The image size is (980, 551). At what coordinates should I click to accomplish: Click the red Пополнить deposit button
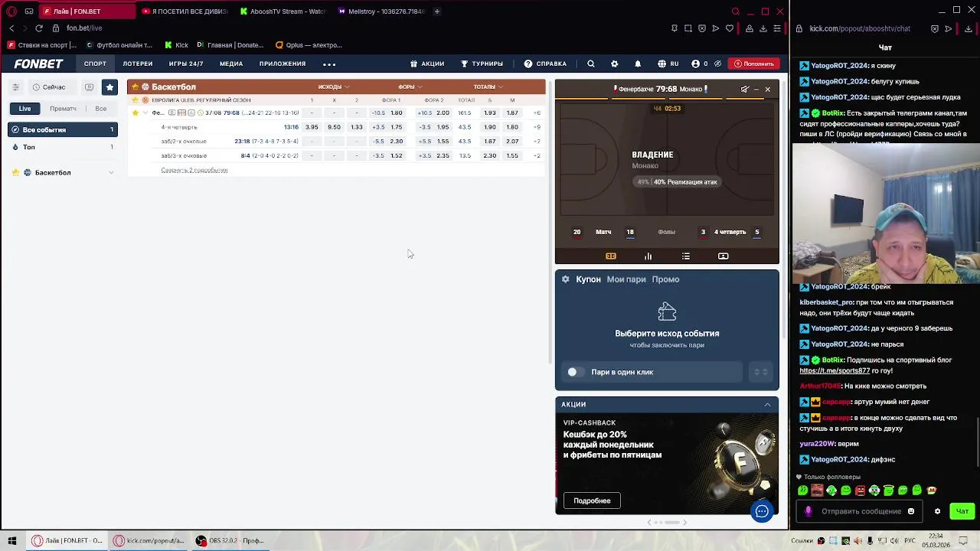click(754, 64)
